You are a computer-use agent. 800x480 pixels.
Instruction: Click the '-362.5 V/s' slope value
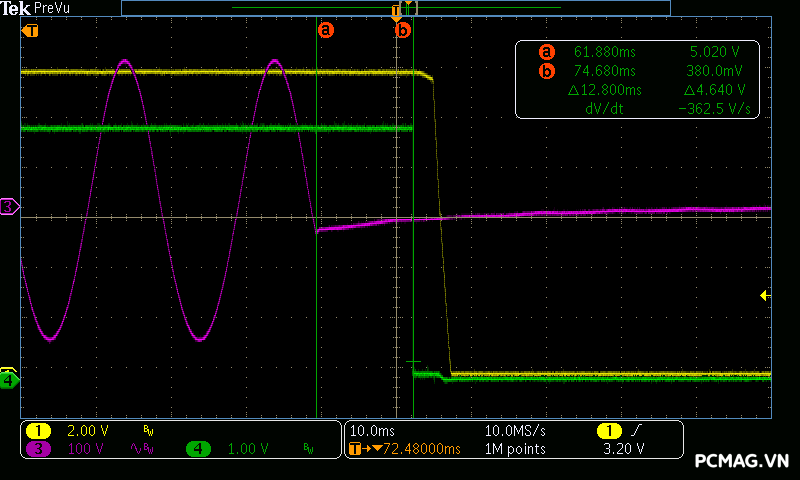714,109
